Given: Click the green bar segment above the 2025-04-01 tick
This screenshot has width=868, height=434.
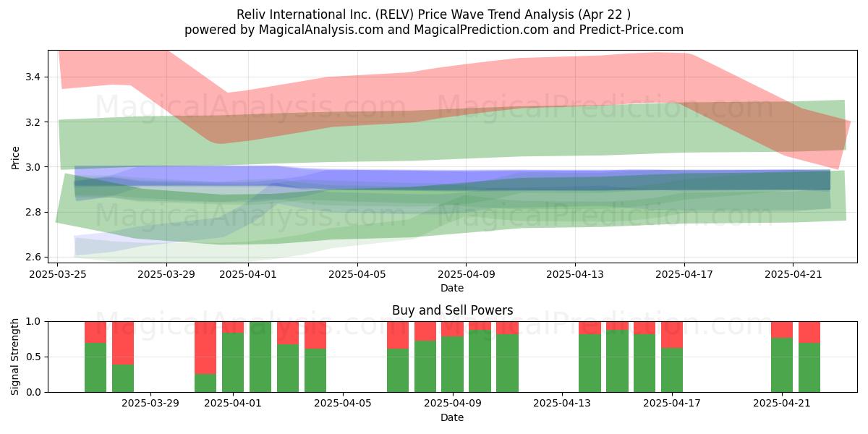Looking at the screenshot, I should tap(233, 362).
